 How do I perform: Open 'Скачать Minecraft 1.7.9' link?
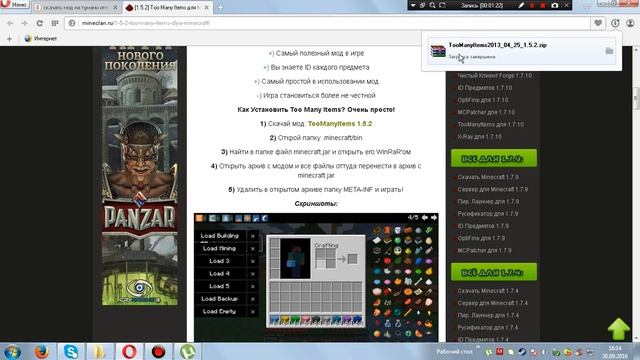[x=488, y=177]
